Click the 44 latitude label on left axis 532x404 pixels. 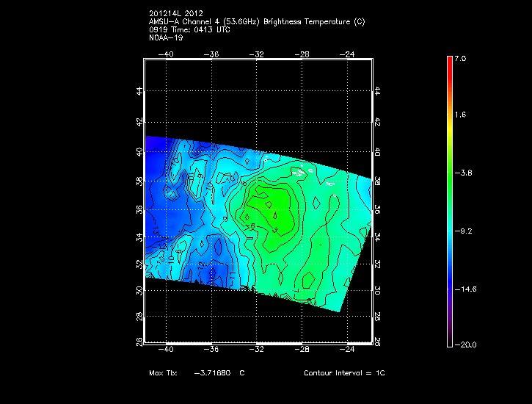[x=139, y=90]
